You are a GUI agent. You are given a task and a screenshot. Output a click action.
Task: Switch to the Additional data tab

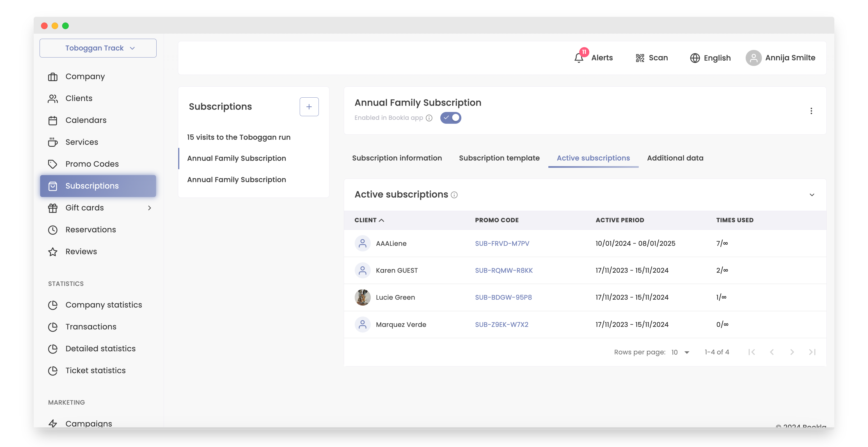point(675,158)
